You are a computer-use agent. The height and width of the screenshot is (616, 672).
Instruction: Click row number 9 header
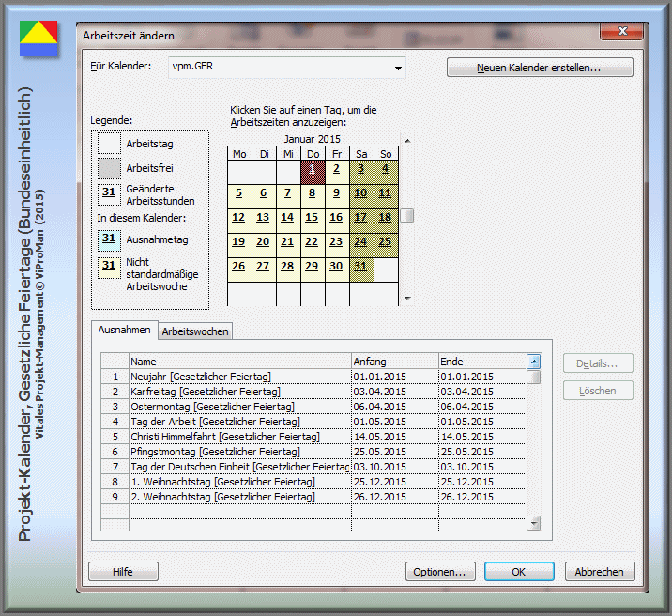[x=115, y=497]
